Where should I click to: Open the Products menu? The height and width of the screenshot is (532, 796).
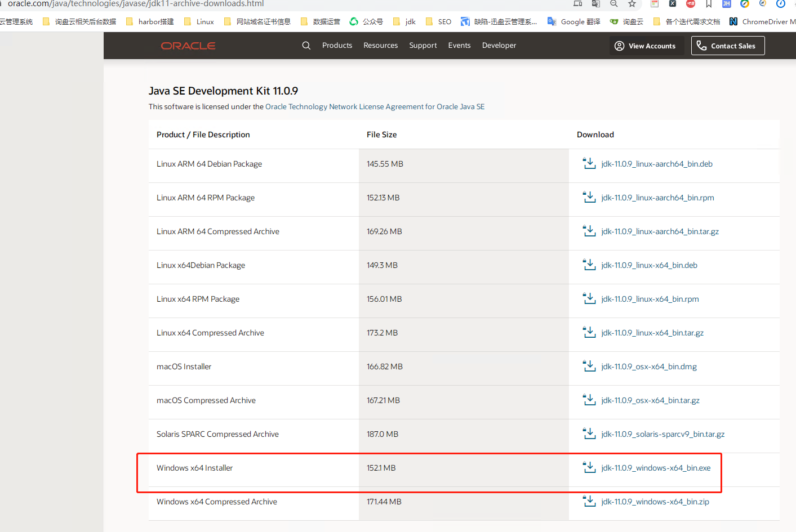point(337,46)
